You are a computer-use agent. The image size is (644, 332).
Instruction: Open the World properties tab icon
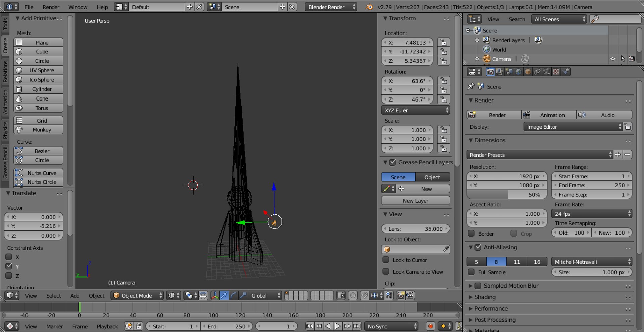click(x=518, y=72)
